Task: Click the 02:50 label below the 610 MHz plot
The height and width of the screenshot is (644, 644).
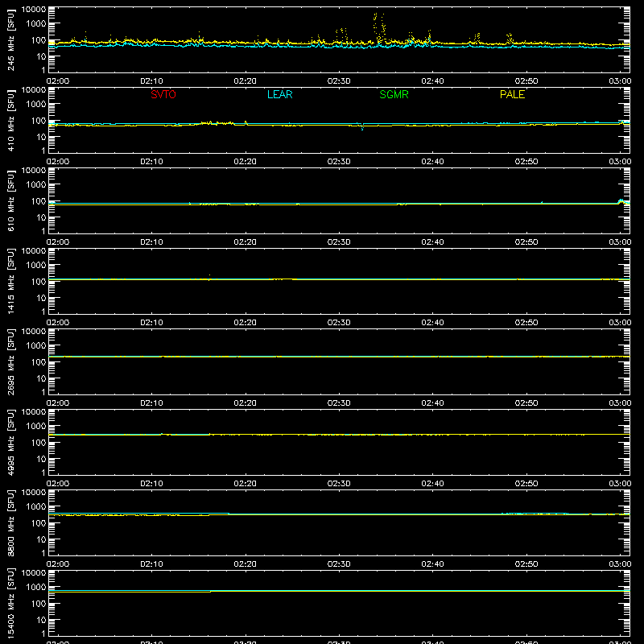Action: click(x=526, y=242)
